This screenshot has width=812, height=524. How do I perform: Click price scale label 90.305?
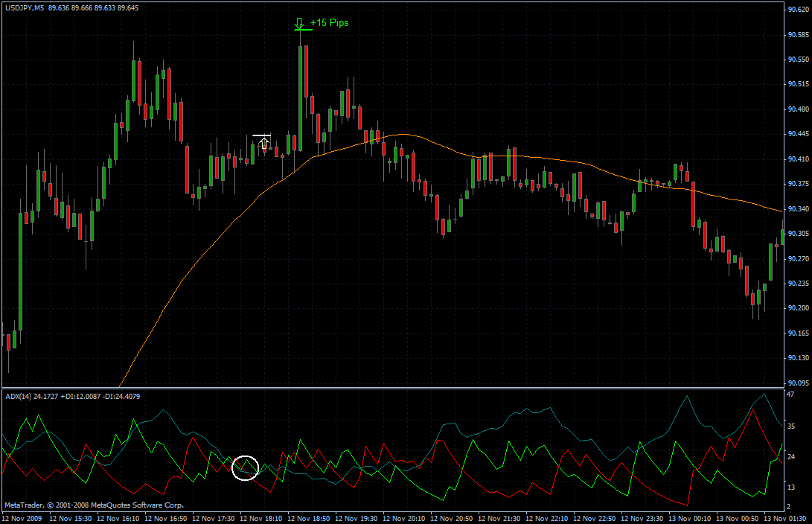(x=799, y=234)
